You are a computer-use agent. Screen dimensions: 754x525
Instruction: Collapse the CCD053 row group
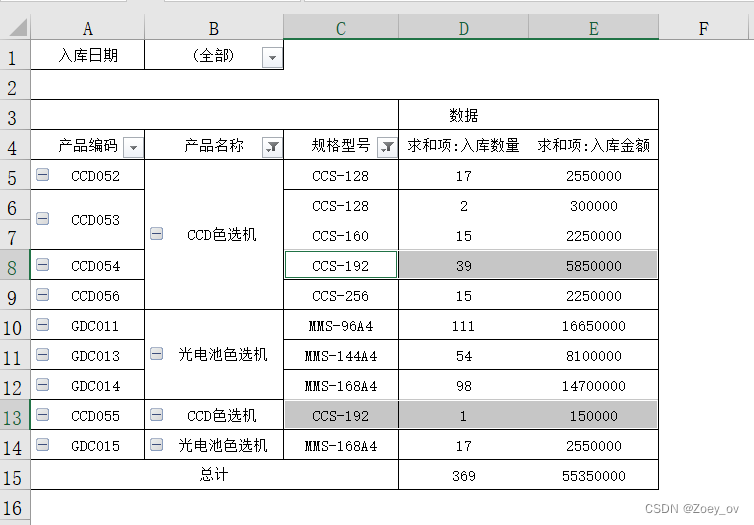[x=42, y=219]
